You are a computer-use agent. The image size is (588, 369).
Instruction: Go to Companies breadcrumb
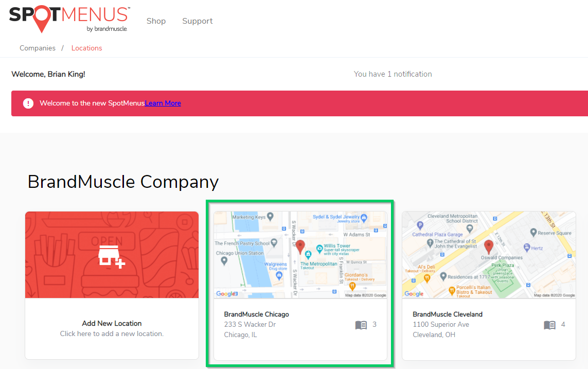[x=38, y=48]
